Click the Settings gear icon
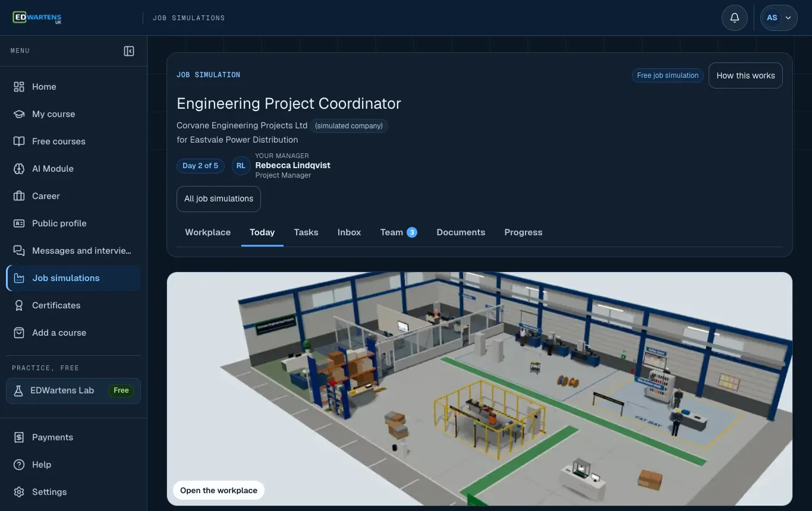This screenshot has height=511, width=812. coord(19,492)
